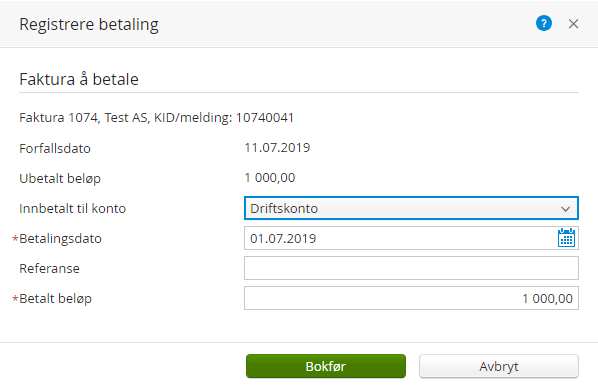Click the Referanse label

point(49,269)
